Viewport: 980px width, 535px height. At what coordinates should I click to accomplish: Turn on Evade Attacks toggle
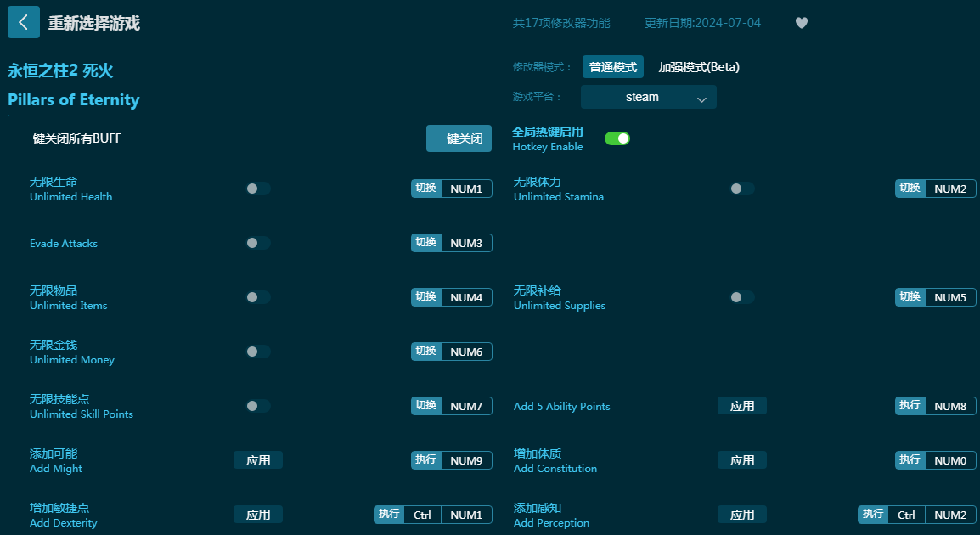[257, 243]
